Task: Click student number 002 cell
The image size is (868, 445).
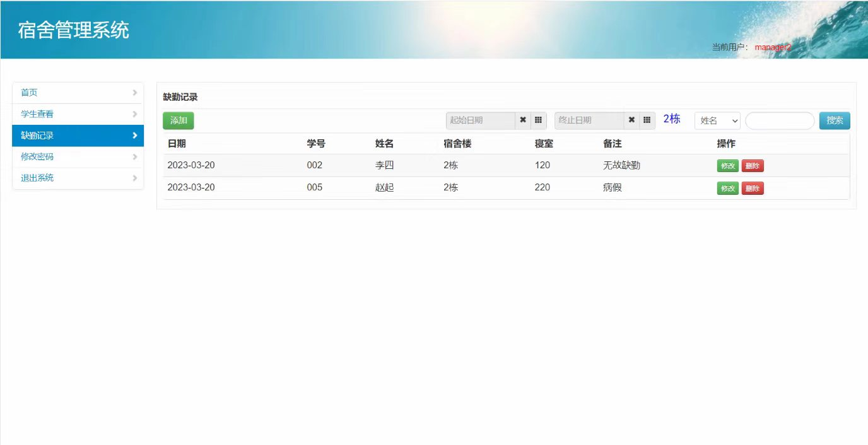Action: [x=315, y=165]
